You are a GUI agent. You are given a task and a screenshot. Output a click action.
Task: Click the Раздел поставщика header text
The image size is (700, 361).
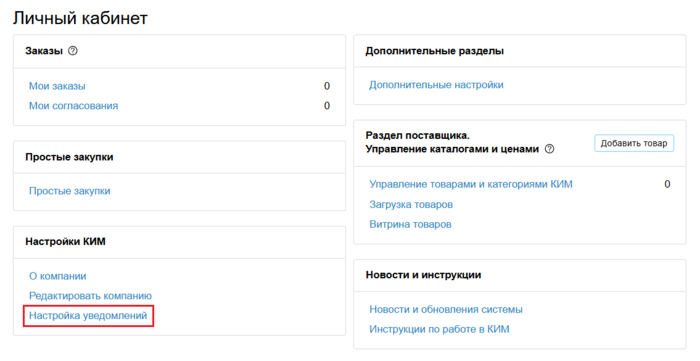click(x=417, y=135)
